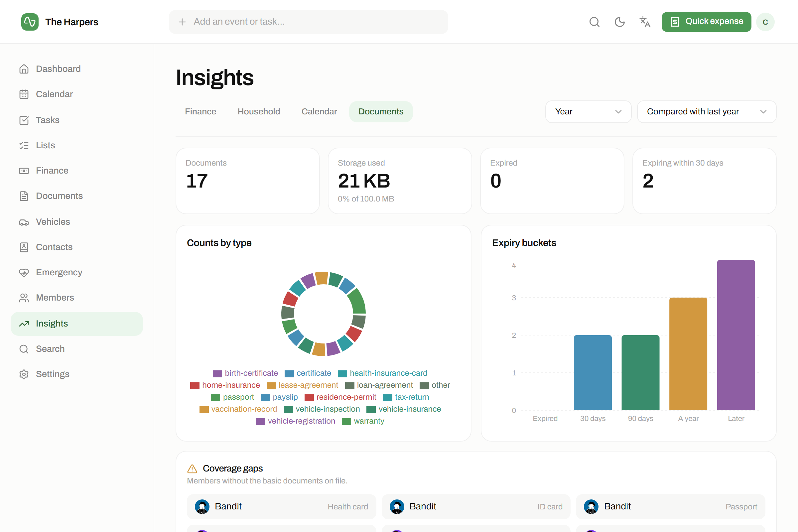Open Vehicles in the sidebar
This screenshot has width=798, height=532.
[x=77, y=222]
